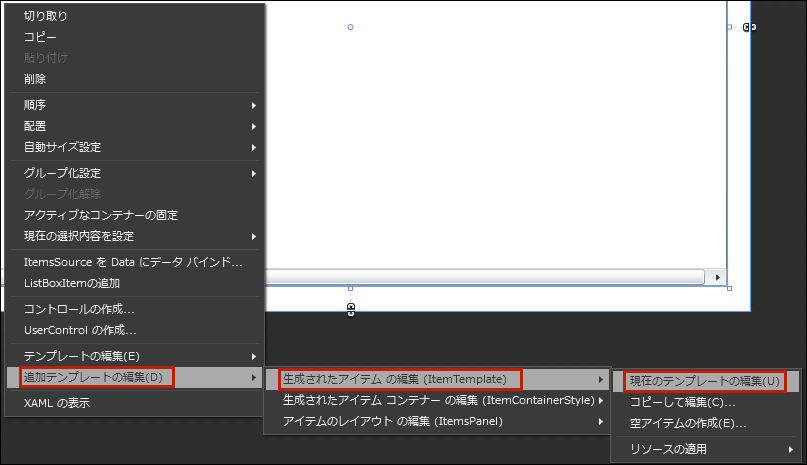Select 生成されたアイテム の編集 (ItemTemplate)

(x=437, y=380)
